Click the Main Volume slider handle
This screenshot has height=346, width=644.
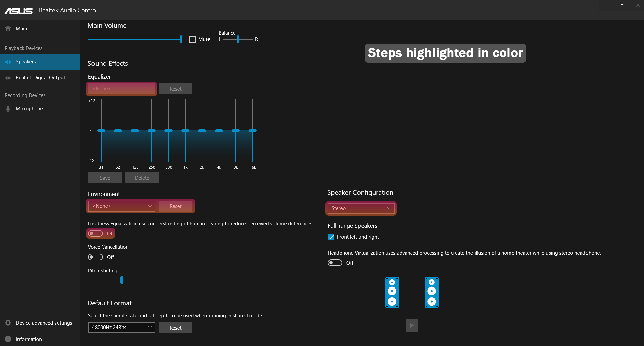181,39
